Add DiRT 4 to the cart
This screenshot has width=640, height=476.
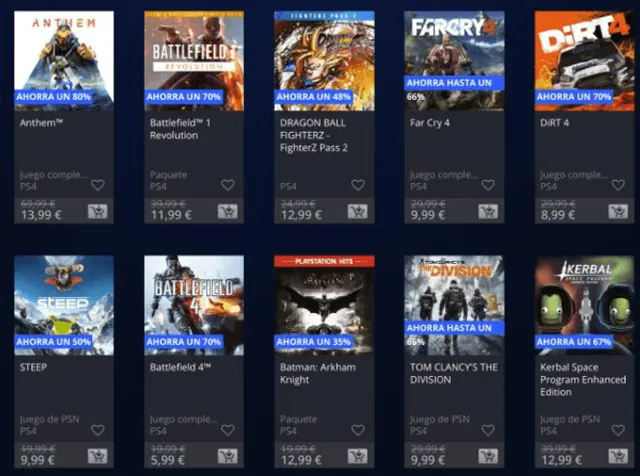618,211
